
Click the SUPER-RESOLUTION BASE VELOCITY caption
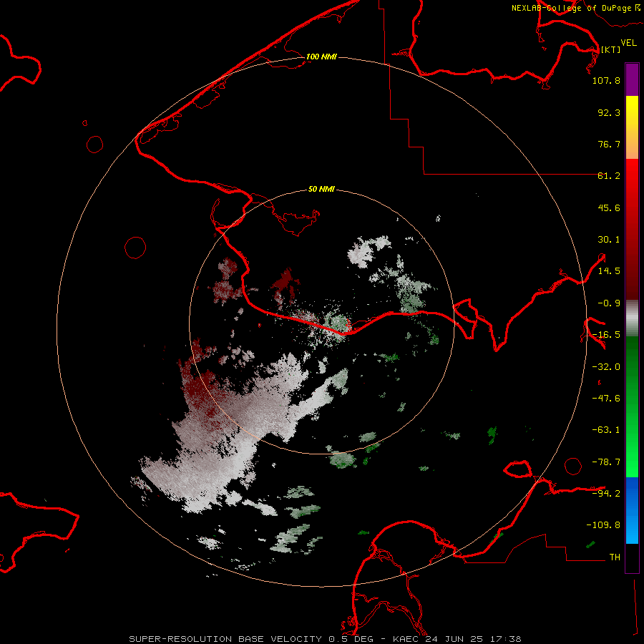[225, 639]
